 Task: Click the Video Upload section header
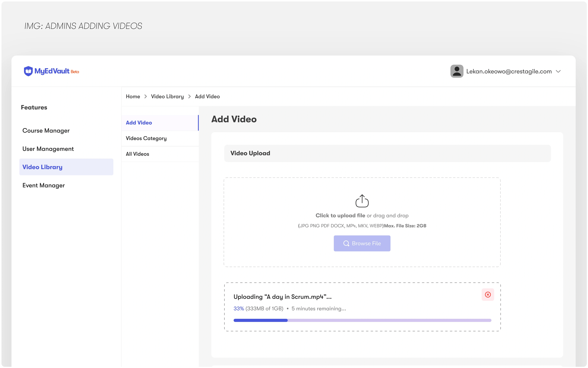(387, 153)
